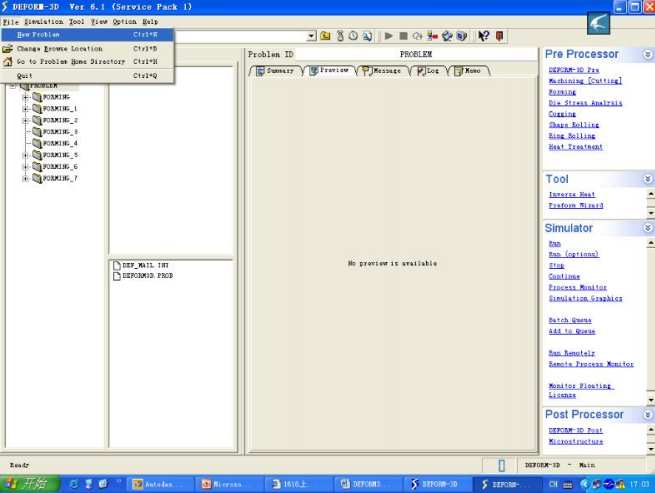
Task: Click the small icon in the status bar
Action: pos(501,465)
